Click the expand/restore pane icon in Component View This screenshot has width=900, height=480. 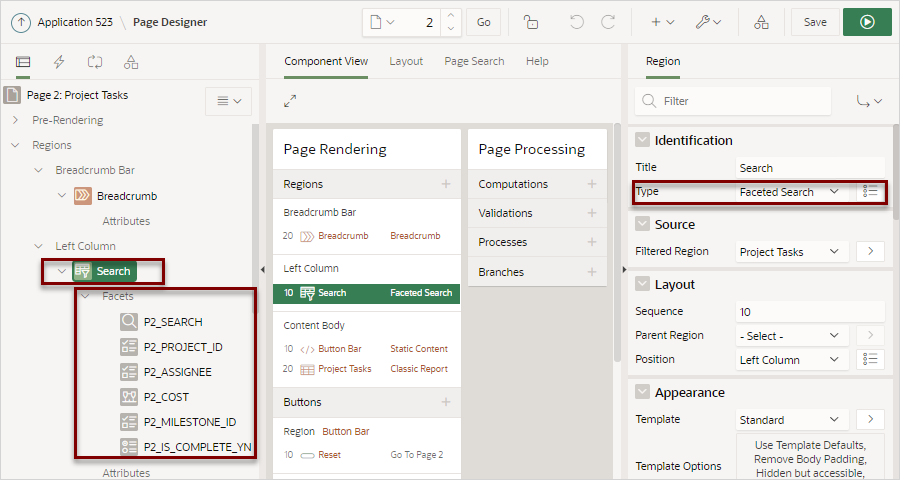290,101
